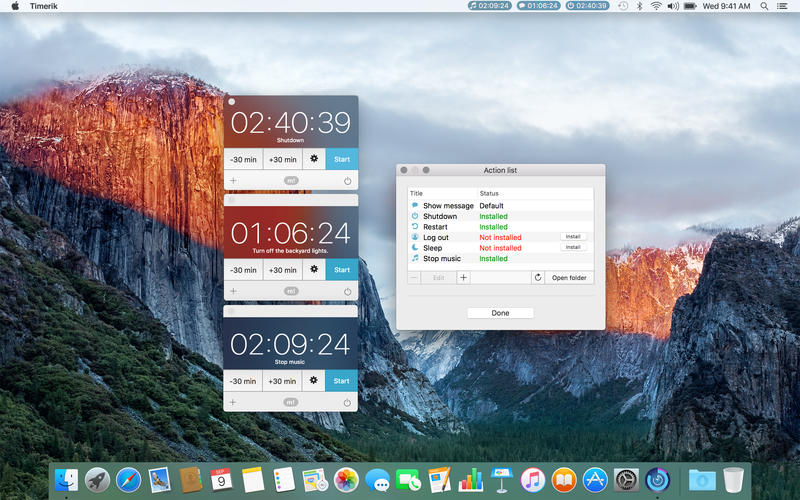Toggle the 'm!' badge on the Shutdown timer
Screen dimensions: 800x500
(x=291, y=181)
